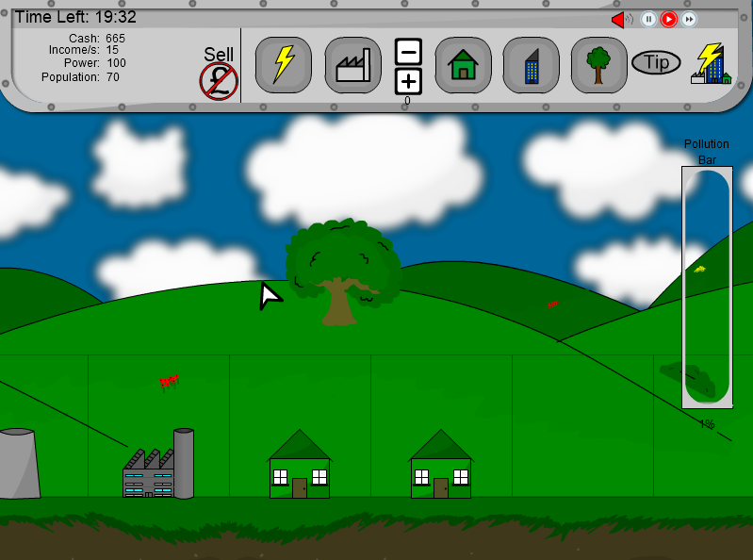This screenshot has width=753, height=560.
Task: Pause the game
Action: (648, 19)
